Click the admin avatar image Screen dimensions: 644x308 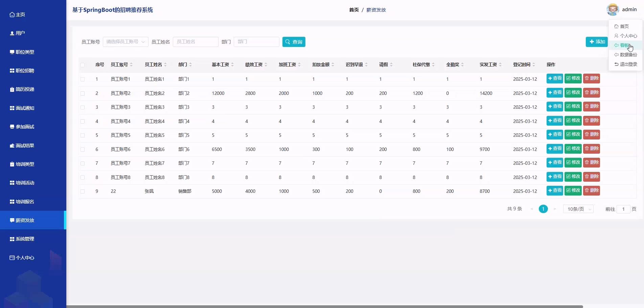pyautogui.click(x=613, y=9)
